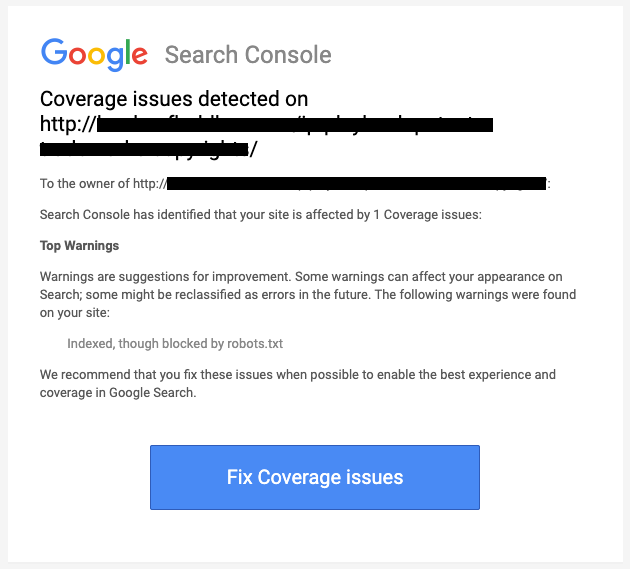Image resolution: width=630 pixels, height=569 pixels.
Task: Click the red letter e of Google logo
Action: [140, 55]
